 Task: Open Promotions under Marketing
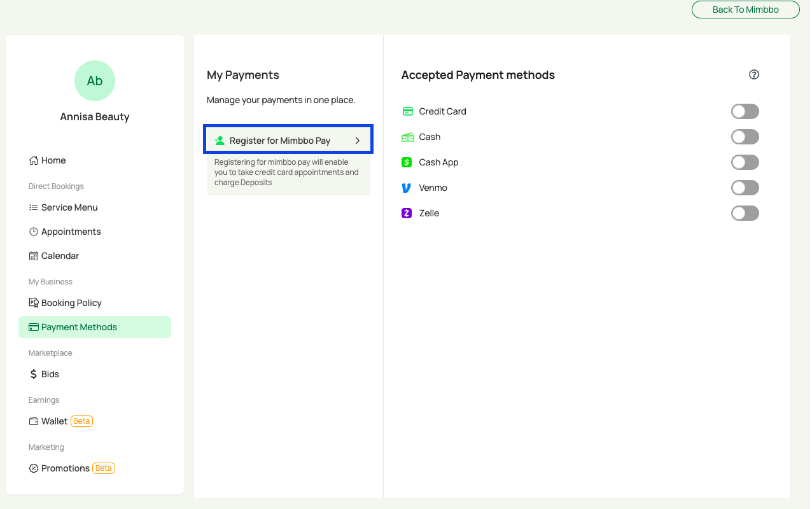point(95,468)
